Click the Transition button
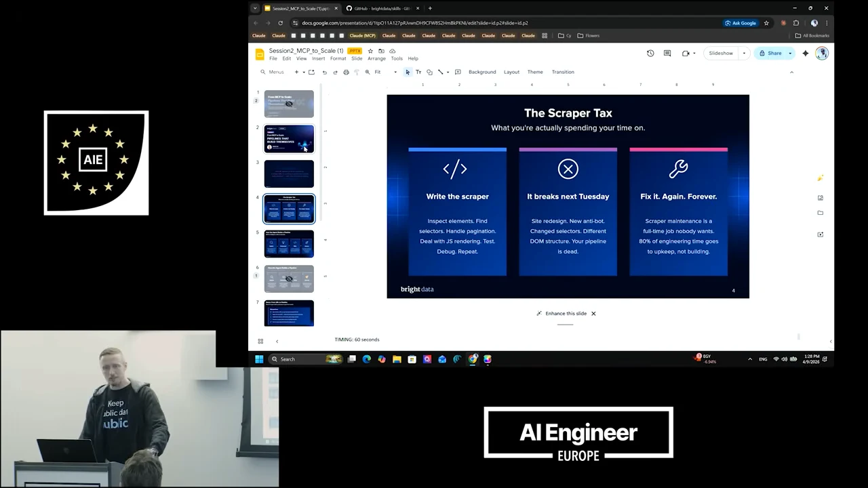The image size is (868, 488). [563, 72]
